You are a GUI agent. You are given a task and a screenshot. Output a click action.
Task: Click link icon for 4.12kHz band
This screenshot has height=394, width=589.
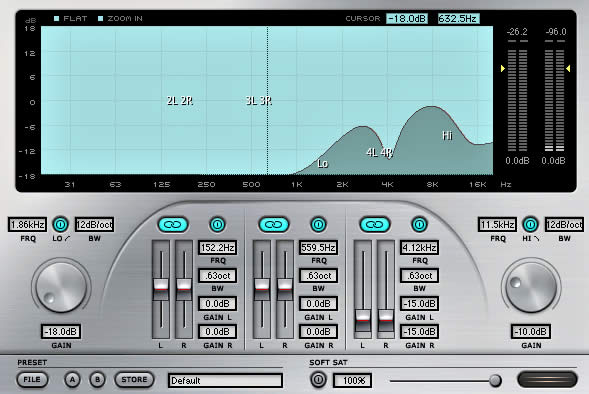click(x=375, y=225)
